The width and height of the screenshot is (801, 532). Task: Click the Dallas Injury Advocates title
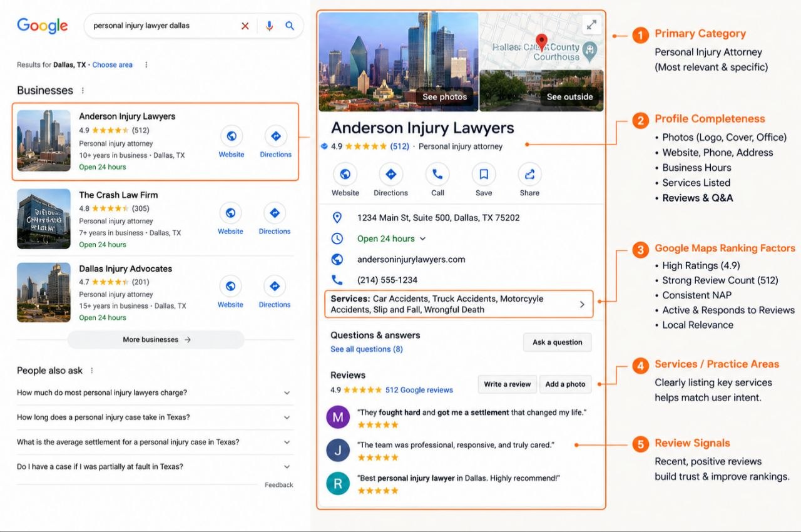point(125,269)
